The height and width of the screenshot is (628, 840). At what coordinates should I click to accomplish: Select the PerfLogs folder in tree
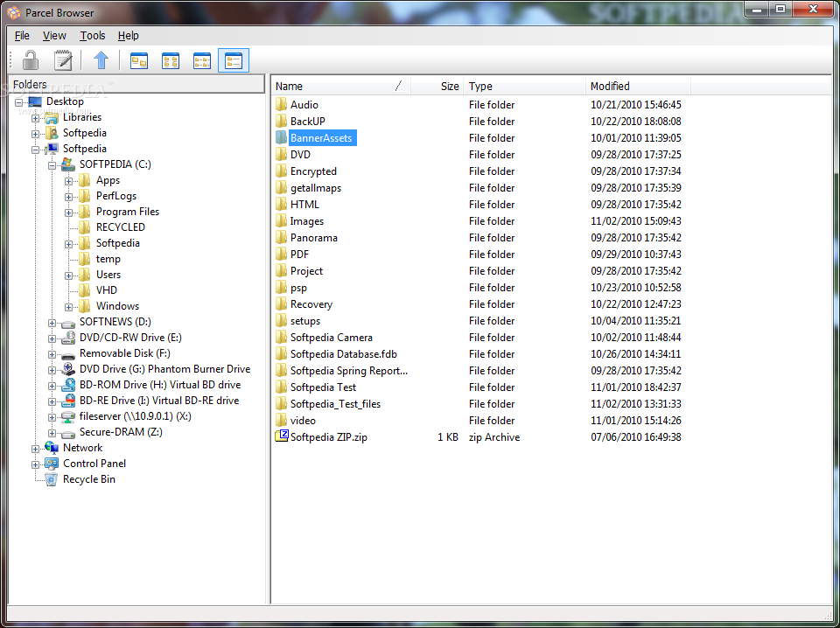[x=116, y=196]
